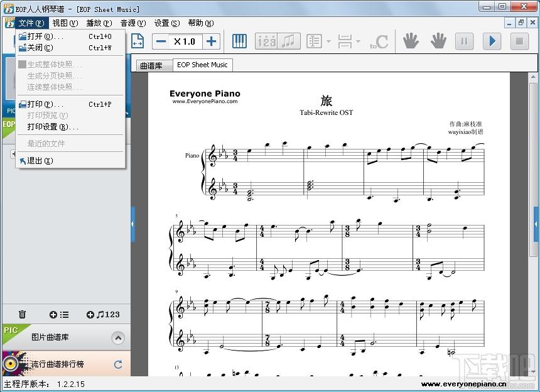Screen dimensions: 540x392
Task: Choose 关闭(C) in the file menu
Action: (x=70, y=48)
